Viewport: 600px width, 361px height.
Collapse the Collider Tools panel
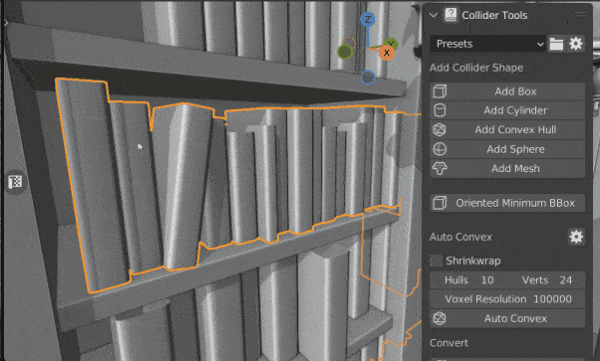434,15
